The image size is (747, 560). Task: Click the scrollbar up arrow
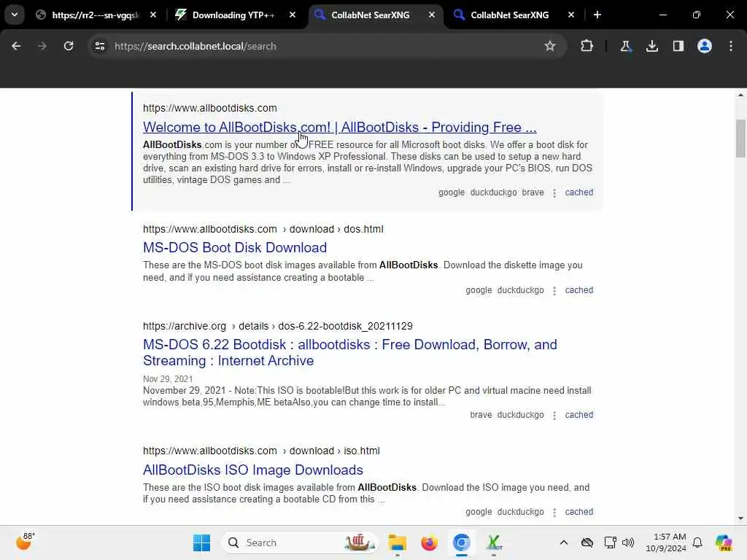[x=740, y=96]
